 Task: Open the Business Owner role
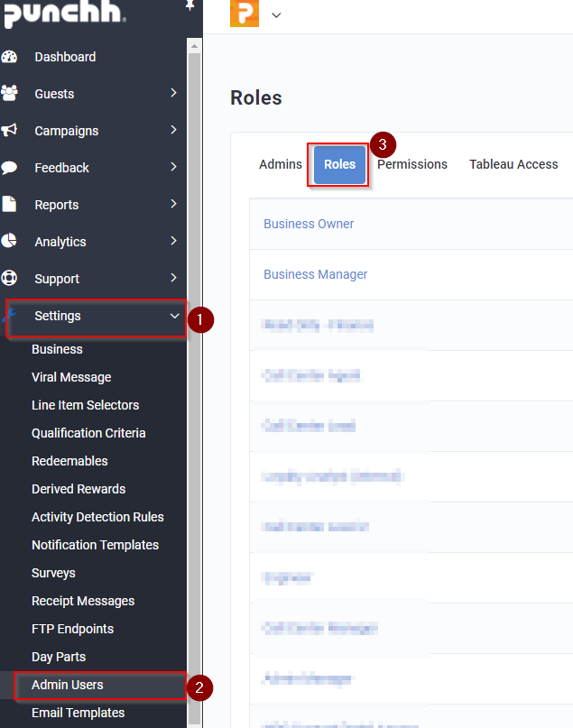click(309, 223)
